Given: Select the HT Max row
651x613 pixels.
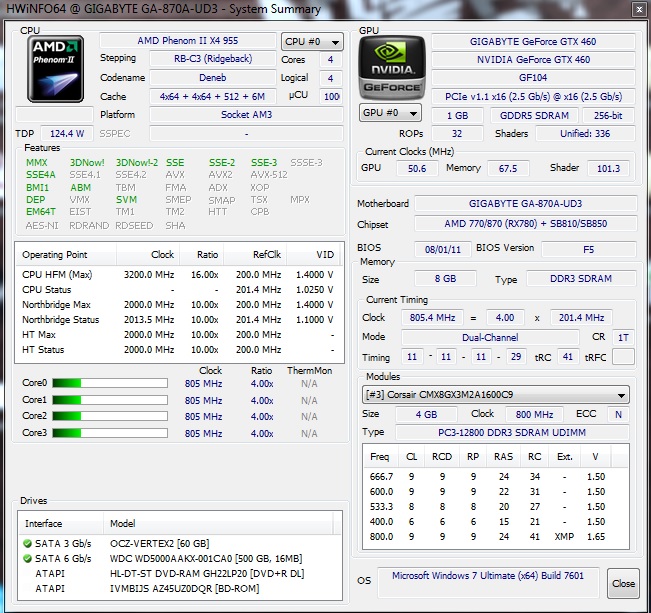Looking at the screenshot, I should point(178,335).
